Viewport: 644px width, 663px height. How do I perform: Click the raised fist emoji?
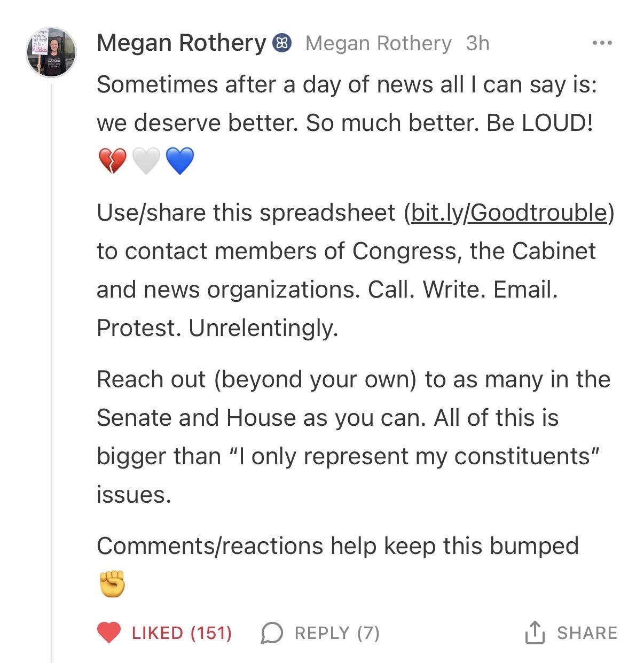pyautogui.click(x=112, y=583)
